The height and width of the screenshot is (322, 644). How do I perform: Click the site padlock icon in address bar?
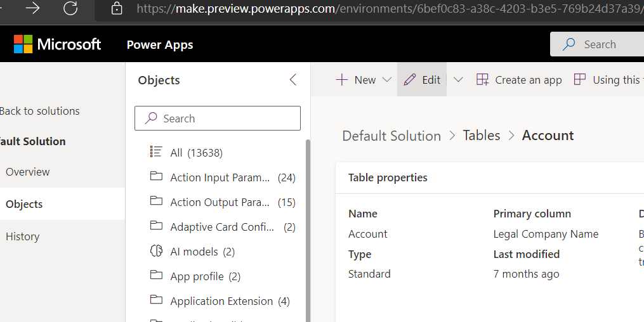pyautogui.click(x=117, y=8)
